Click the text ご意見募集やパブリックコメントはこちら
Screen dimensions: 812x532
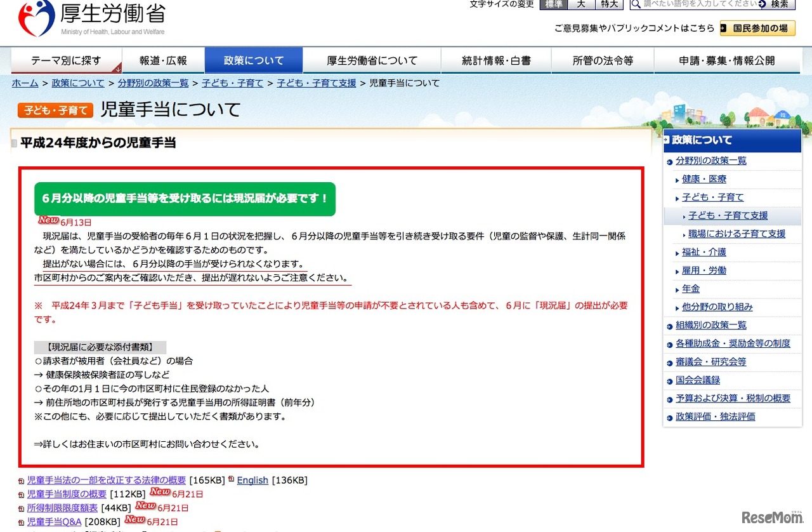634,29
